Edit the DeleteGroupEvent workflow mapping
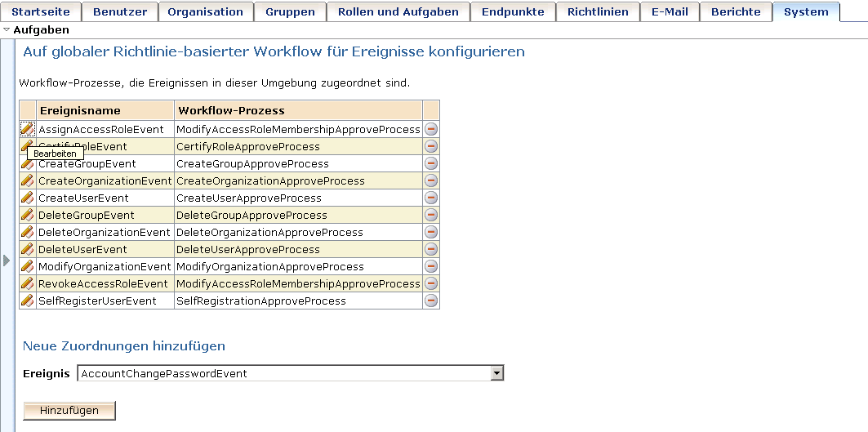 27,215
